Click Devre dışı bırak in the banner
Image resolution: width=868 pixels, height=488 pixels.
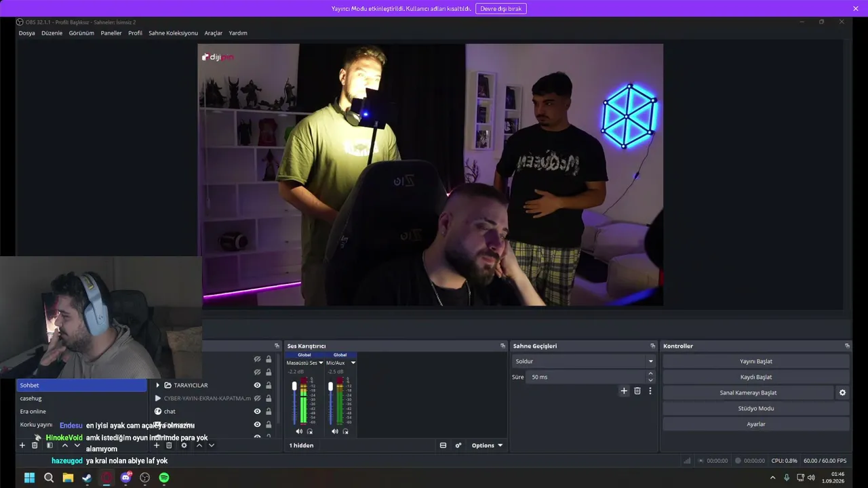click(501, 9)
